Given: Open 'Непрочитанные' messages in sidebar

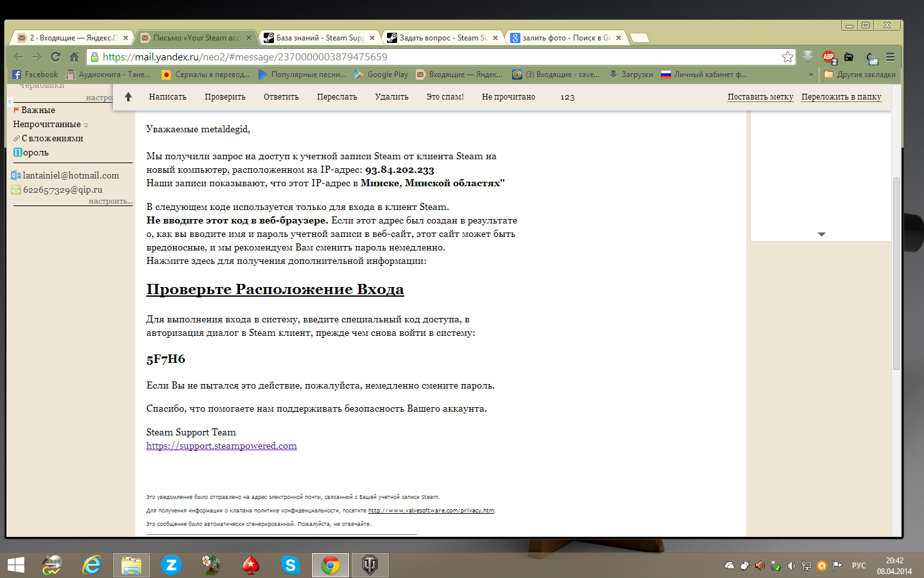Looking at the screenshot, I should coord(47,125).
